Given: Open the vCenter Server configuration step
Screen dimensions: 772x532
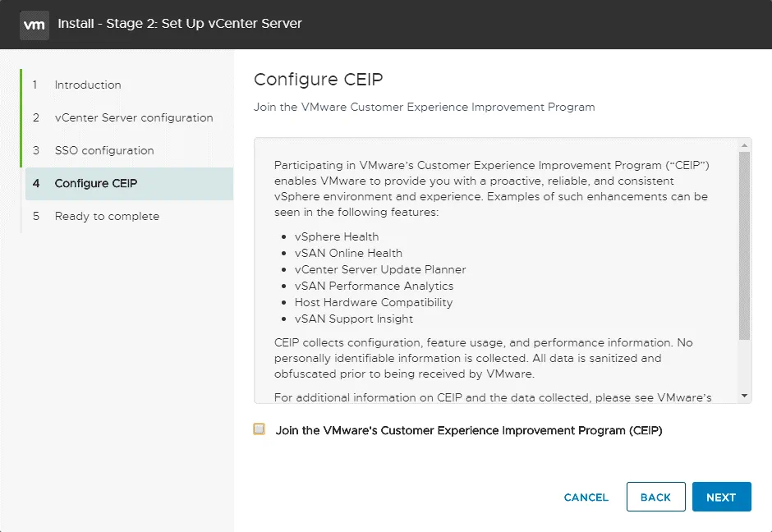Looking at the screenshot, I should tap(133, 117).
